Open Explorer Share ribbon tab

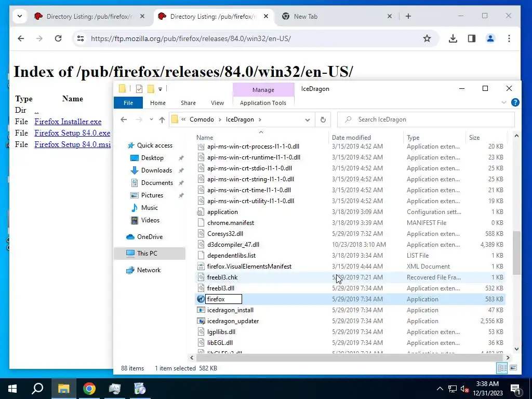(x=188, y=103)
